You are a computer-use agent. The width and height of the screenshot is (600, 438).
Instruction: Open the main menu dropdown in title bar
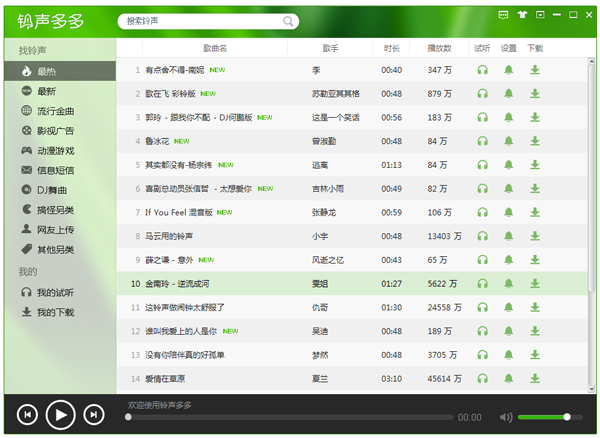click(x=540, y=15)
